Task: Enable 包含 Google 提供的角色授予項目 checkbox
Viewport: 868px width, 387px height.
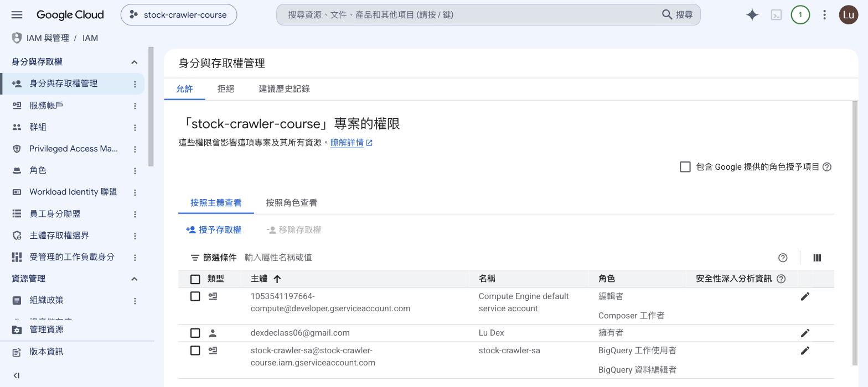Action: click(x=685, y=167)
